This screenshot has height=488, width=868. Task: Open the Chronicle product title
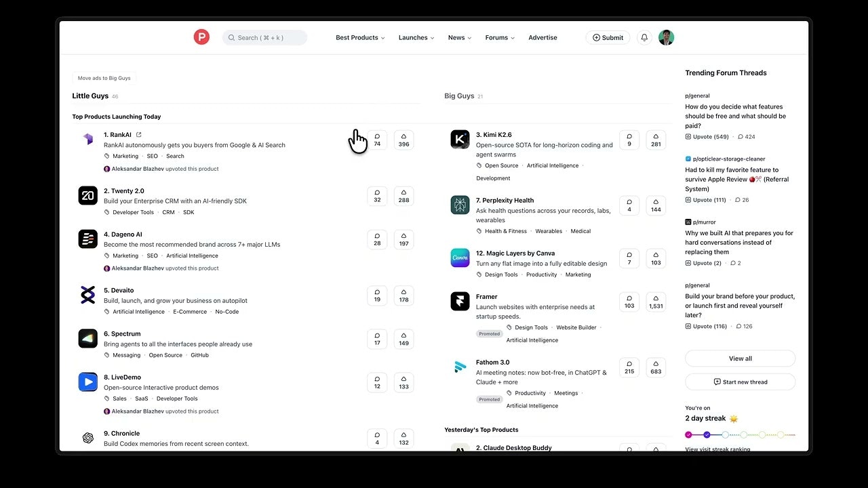pyautogui.click(x=121, y=434)
